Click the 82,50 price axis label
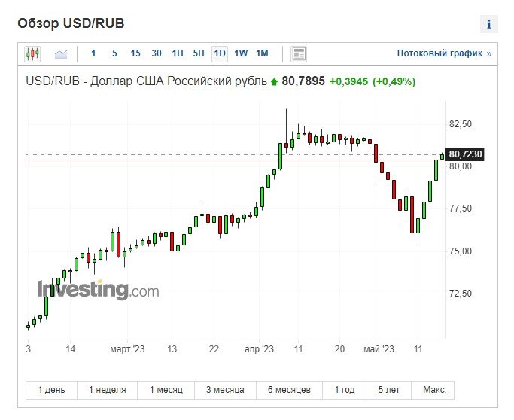 461,124
